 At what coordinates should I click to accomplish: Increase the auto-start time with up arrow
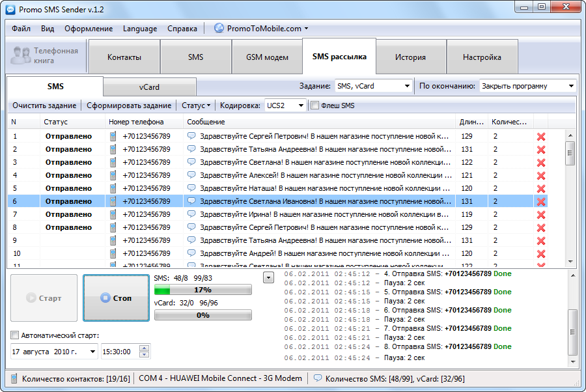point(145,348)
